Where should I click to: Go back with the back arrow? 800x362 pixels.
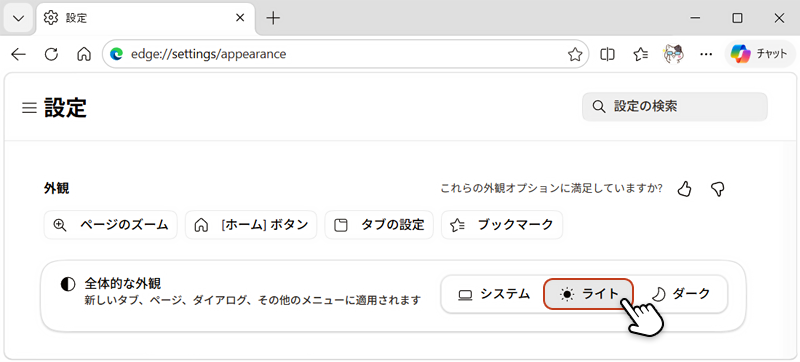tap(18, 54)
